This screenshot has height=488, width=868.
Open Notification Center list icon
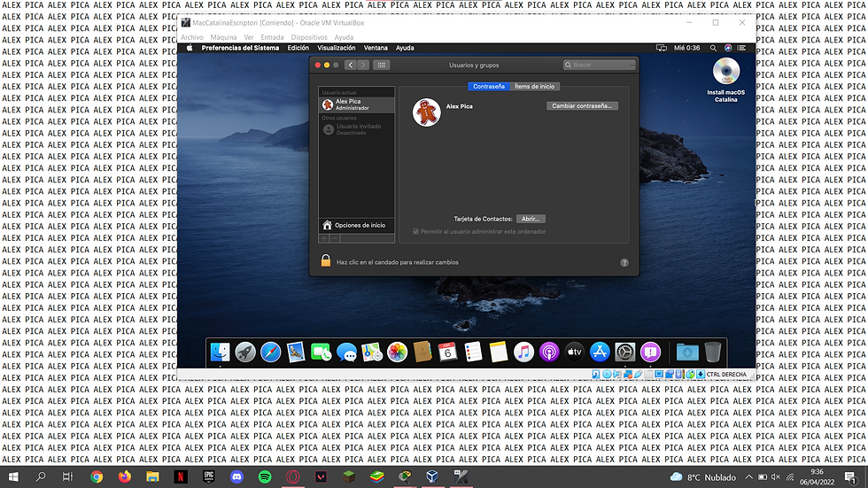point(742,48)
